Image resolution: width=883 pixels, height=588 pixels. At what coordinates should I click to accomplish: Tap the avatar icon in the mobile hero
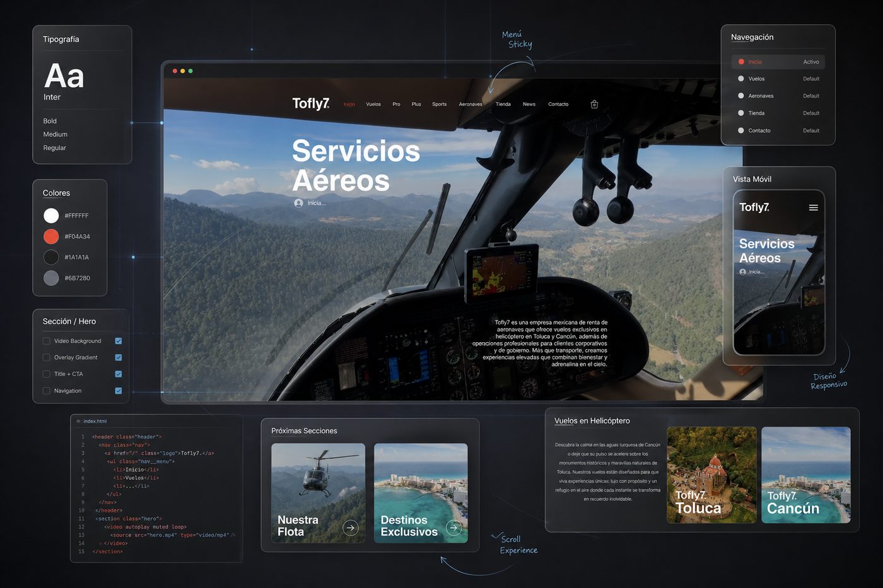tap(742, 272)
